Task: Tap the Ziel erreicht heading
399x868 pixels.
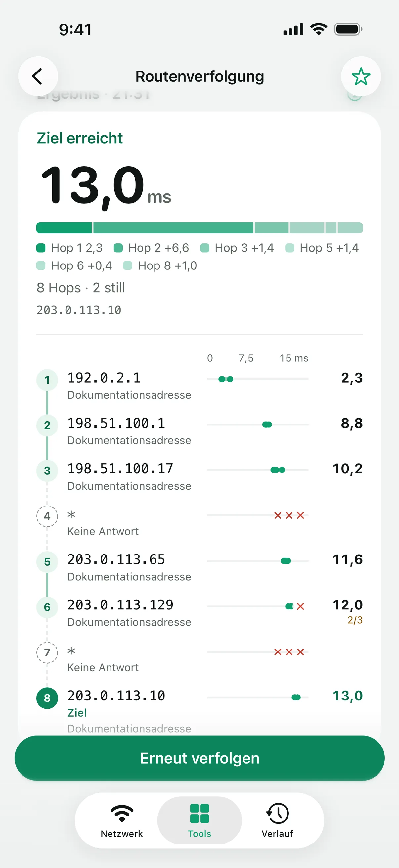Action: point(80,138)
